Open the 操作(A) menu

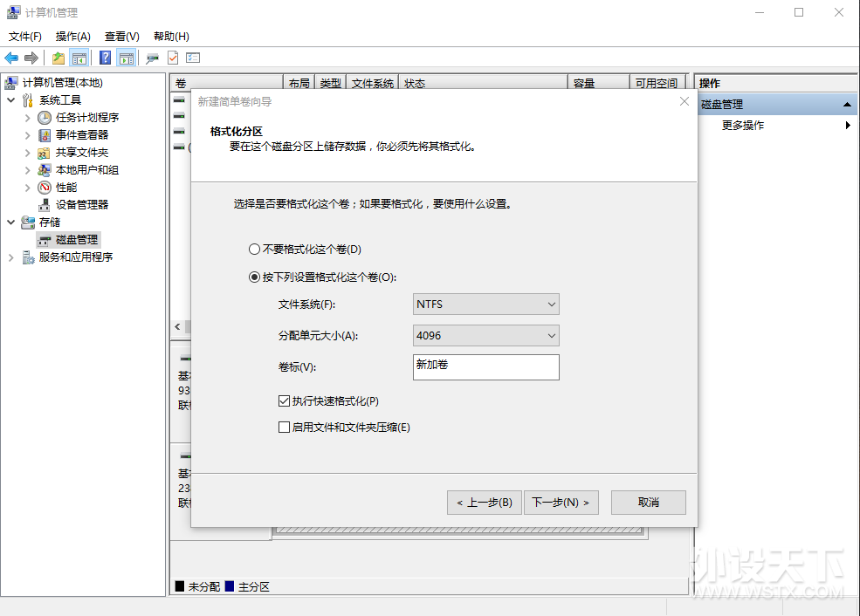73,36
